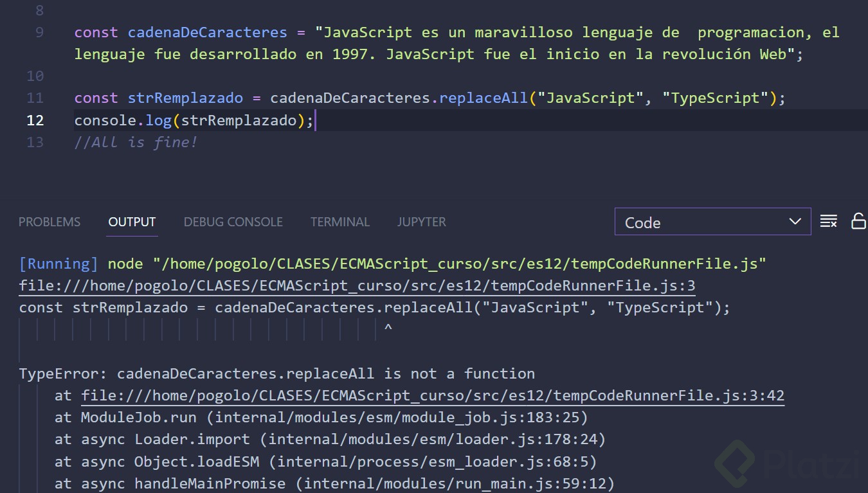Click the '//All is fine!' comment
The height and width of the screenshot is (493, 868).
tap(136, 142)
